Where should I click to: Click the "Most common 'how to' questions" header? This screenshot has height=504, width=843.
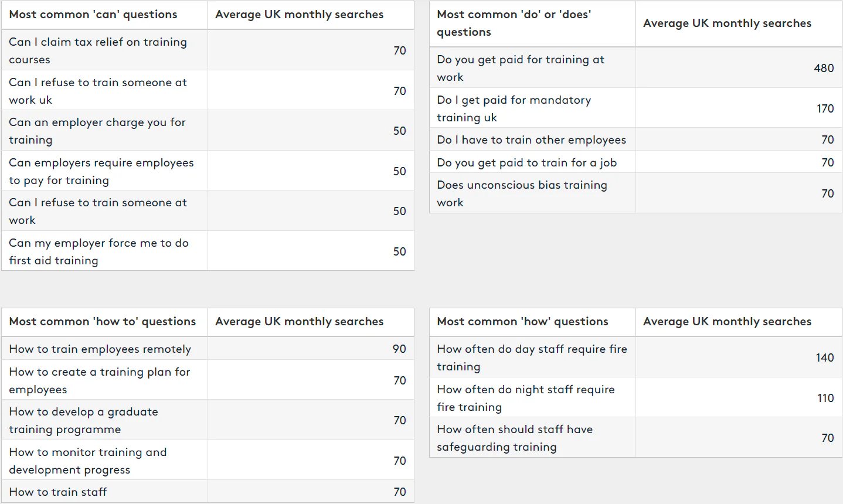tap(103, 322)
